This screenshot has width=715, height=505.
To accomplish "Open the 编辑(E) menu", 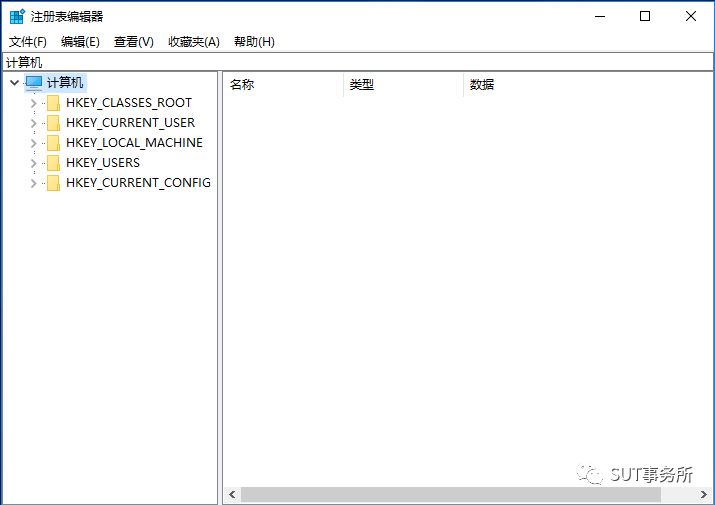I will click(80, 42).
